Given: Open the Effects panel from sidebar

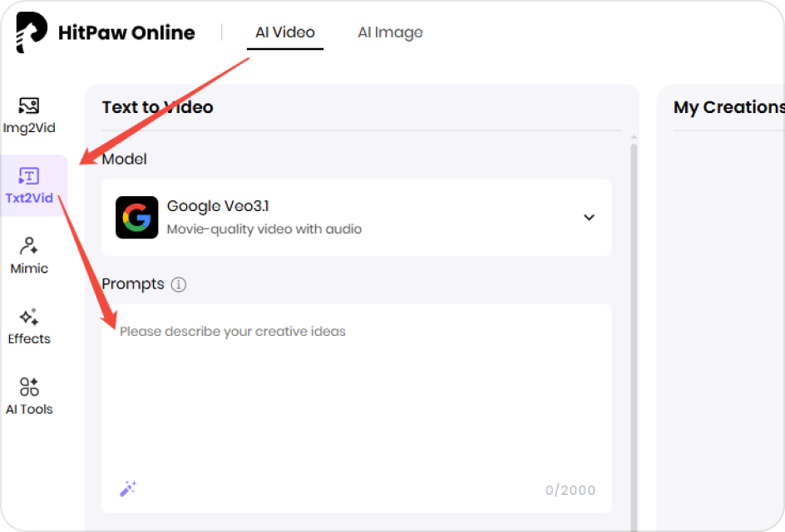Looking at the screenshot, I should (29, 326).
